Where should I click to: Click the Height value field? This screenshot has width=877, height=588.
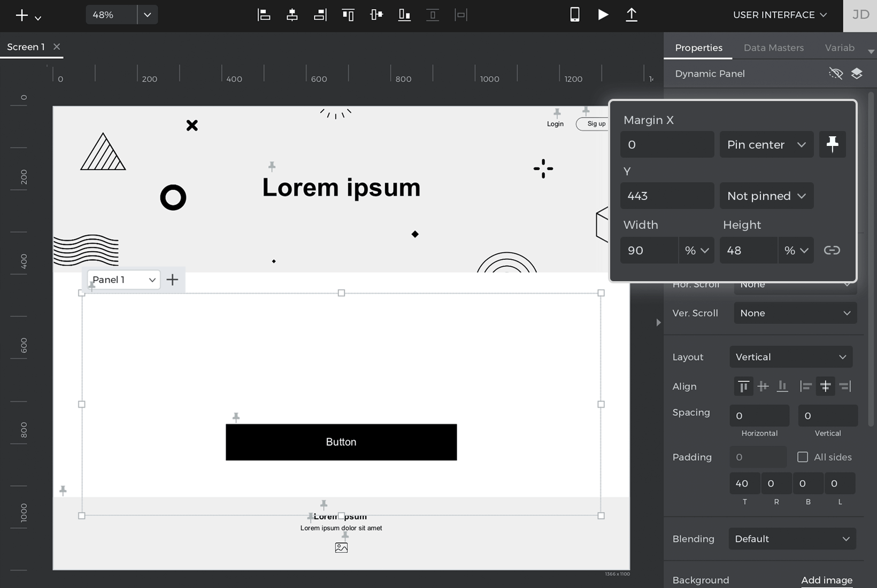point(748,250)
